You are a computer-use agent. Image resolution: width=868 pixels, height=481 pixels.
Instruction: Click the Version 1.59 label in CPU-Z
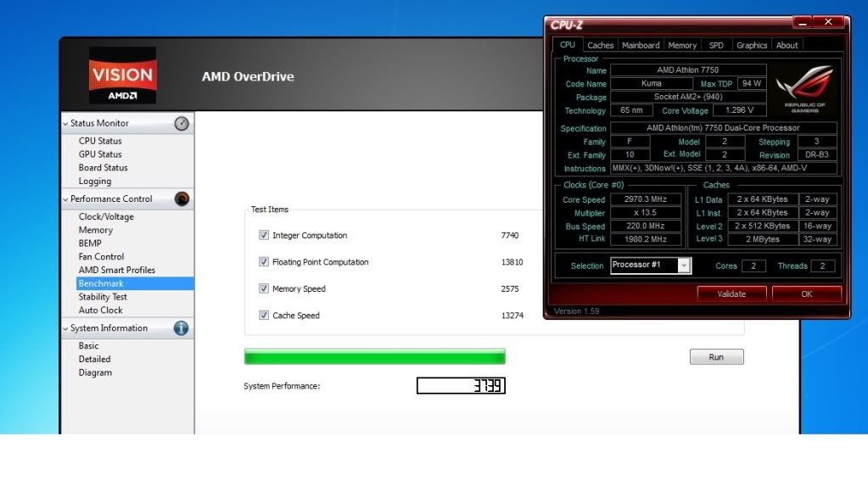(x=577, y=311)
